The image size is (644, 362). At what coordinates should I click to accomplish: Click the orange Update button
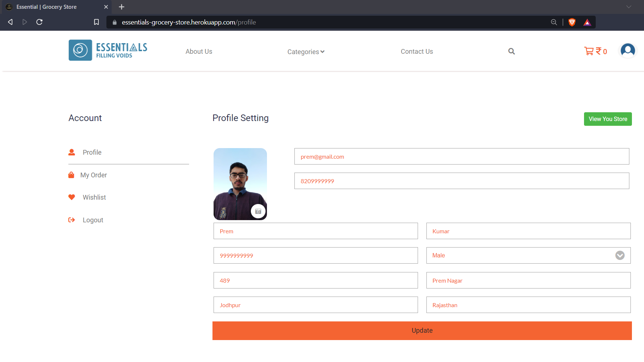tap(422, 331)
